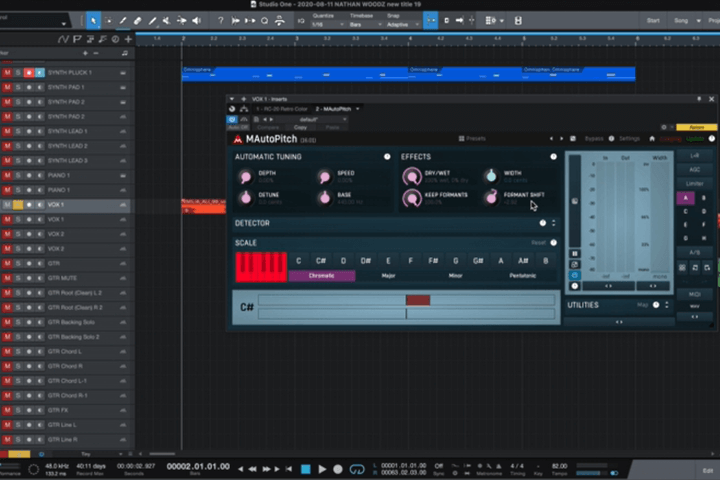
Task: Toggle the F# note in the scale
Action: click(x=433, y=261)
